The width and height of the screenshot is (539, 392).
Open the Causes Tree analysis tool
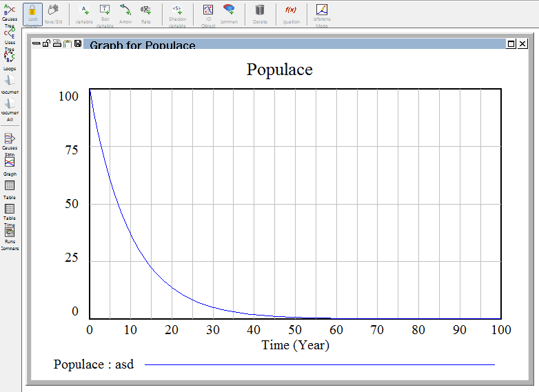[x=10, y=12]
